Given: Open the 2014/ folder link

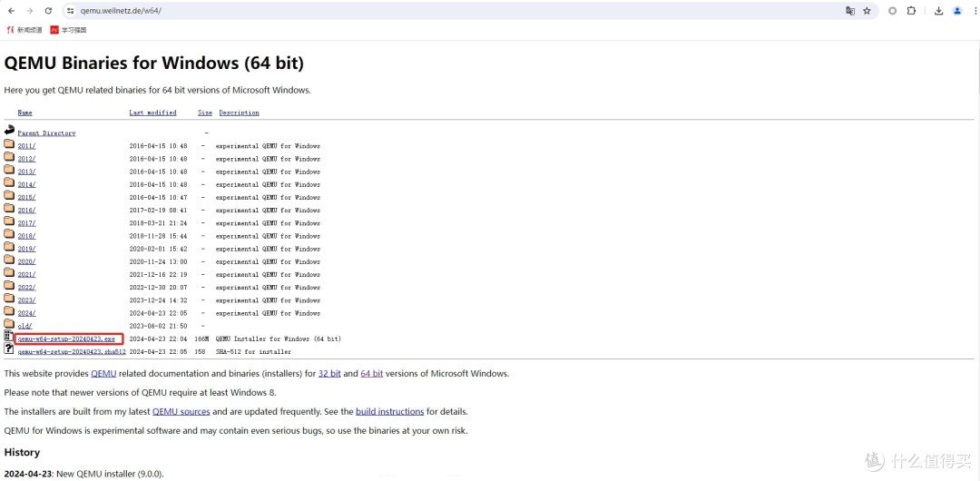Looking at the screenshot, I should [x=26, y=184].
